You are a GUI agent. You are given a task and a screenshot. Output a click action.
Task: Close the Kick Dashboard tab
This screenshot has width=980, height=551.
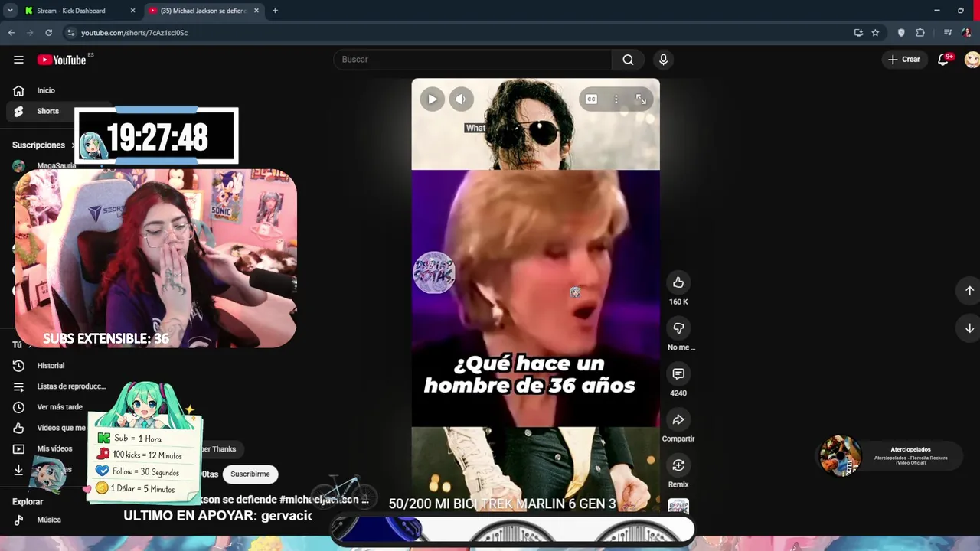point(132,11)
